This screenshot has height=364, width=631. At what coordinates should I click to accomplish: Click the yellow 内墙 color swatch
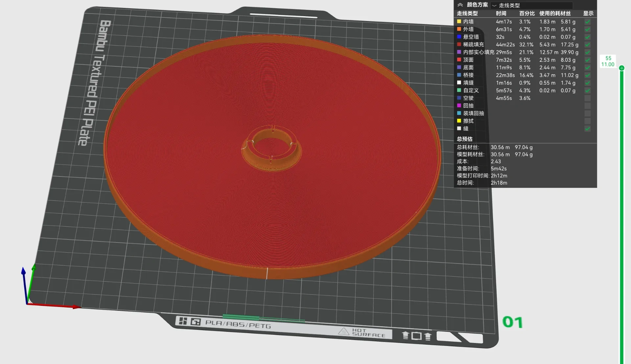coord(459,21)
